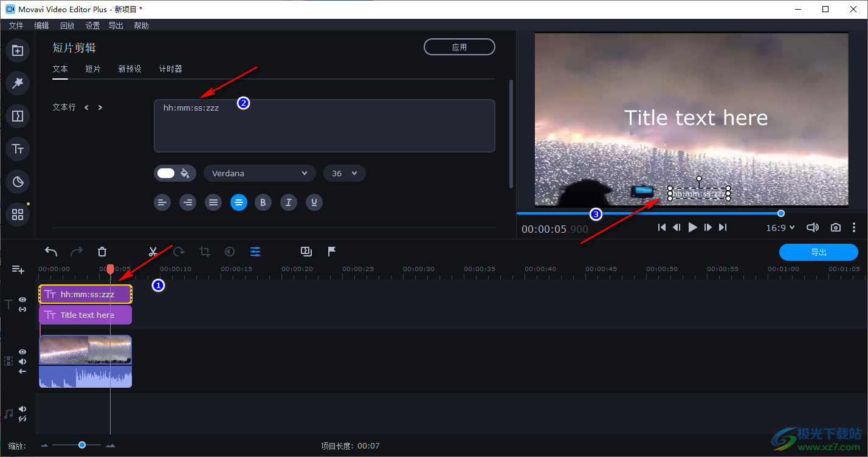Undo the last action
Image resolution: width=868 pixels, height=457 pixels.
click(52, 252)
